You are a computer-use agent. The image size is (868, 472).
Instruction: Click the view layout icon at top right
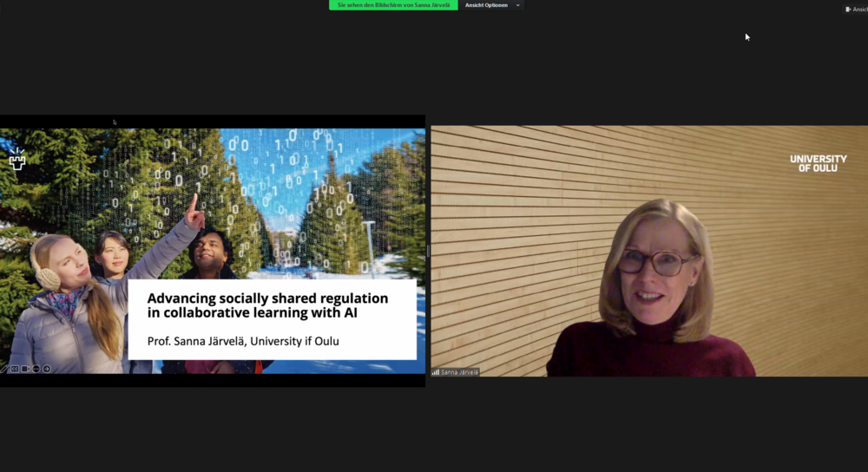coord(848,9)
